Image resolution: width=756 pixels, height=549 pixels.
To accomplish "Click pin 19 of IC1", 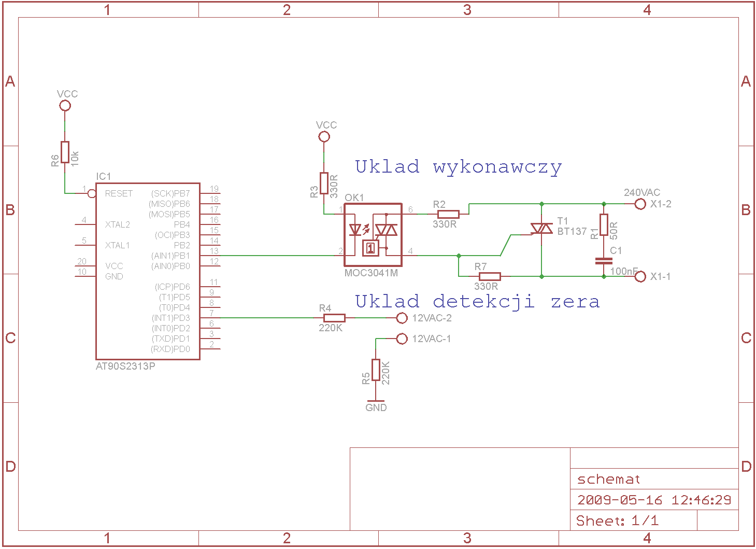I will (x=210, y=193).
